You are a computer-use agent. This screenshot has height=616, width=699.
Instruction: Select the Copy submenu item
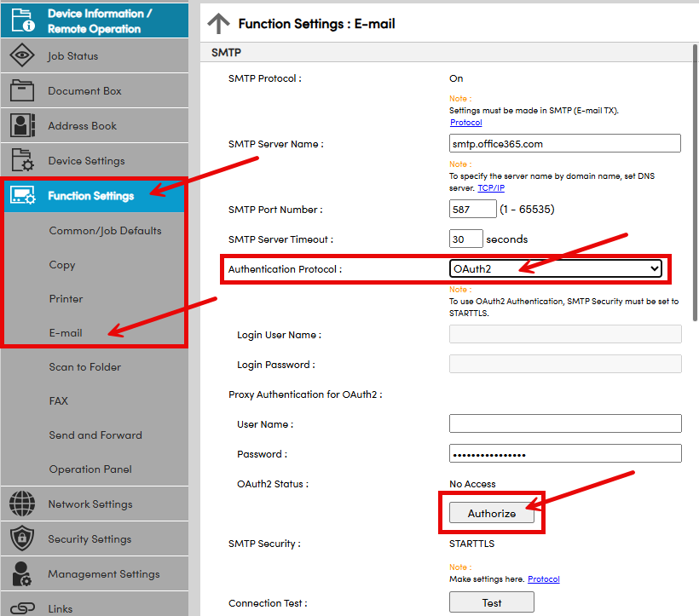pyautogui.click(x=62, y=265)
